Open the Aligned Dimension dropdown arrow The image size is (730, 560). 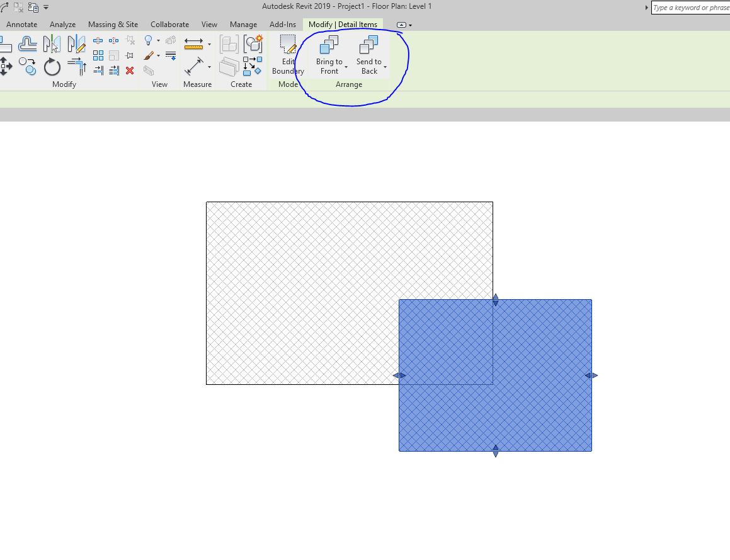pyautogui.click(x=209, y=67)
